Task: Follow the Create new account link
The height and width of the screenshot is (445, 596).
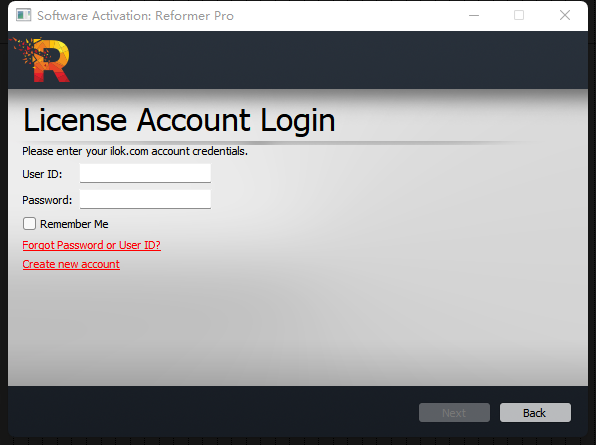Action: click(x=71, y=264)
